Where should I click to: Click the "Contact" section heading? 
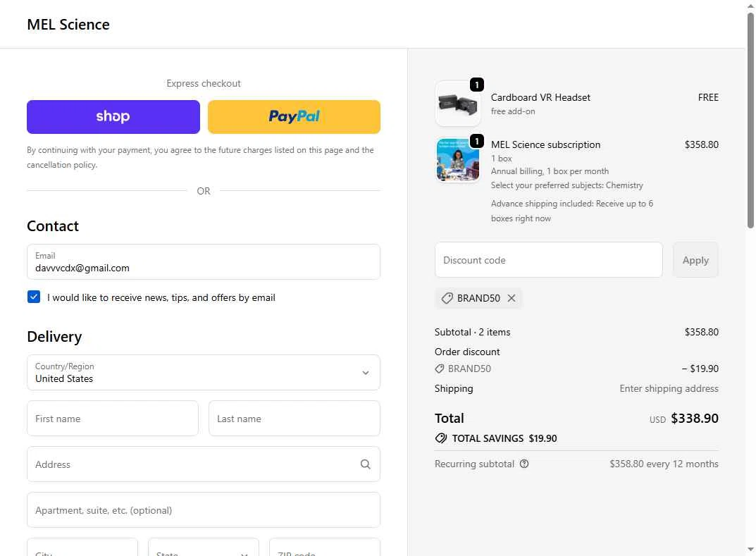pos(53,226)
